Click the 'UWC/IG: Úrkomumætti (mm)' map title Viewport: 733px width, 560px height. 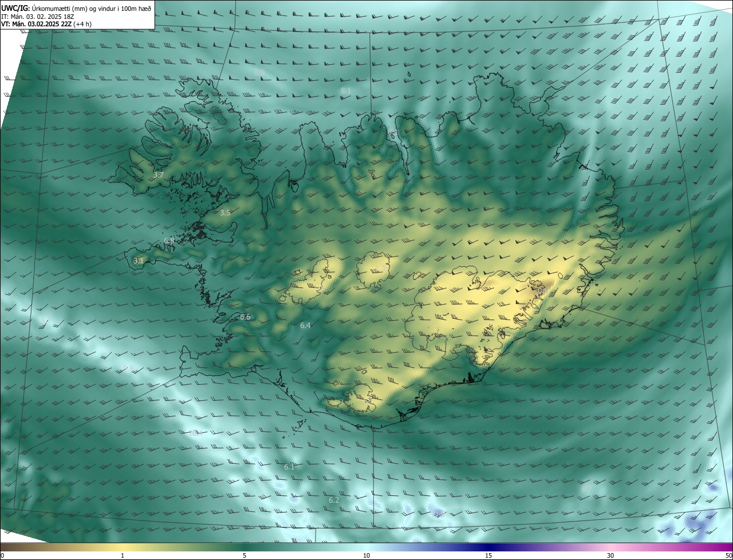click(77, 7)
